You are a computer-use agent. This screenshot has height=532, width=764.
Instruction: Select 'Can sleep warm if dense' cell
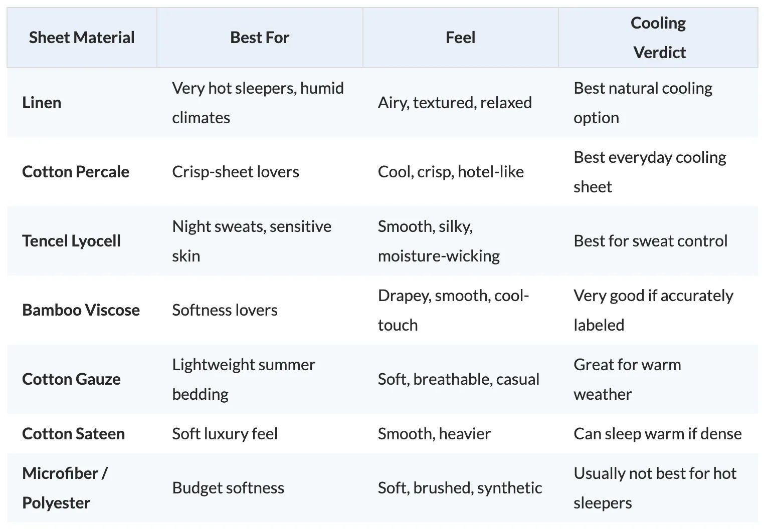tap(658, 434)
